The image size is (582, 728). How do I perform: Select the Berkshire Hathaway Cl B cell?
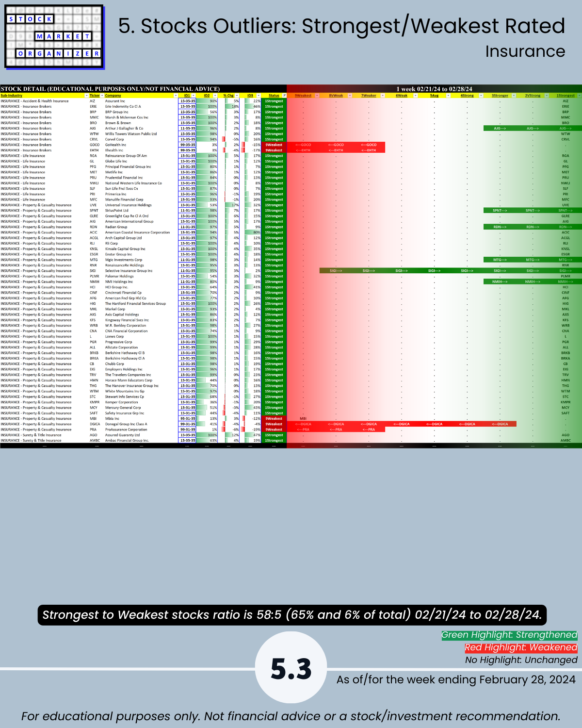click(141, 353)
